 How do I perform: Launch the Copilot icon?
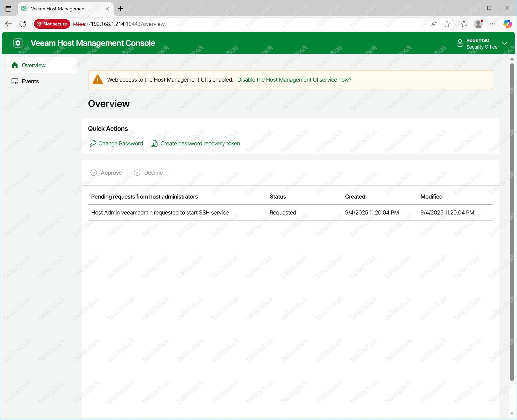tap(508, 24)
